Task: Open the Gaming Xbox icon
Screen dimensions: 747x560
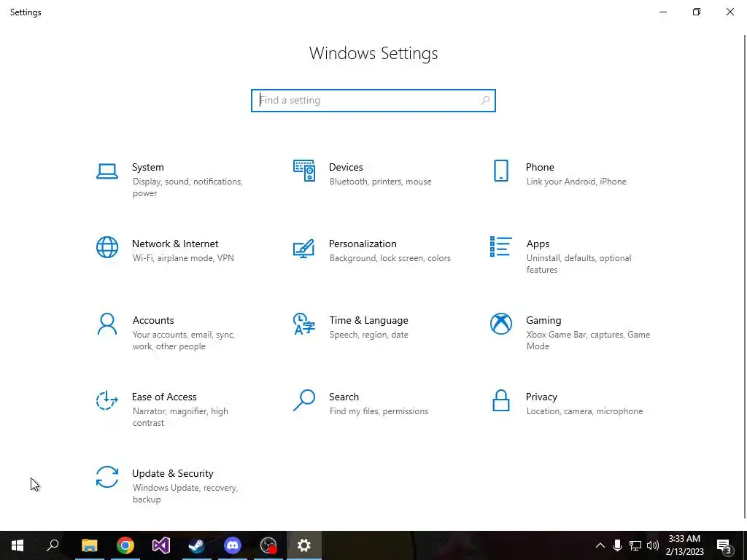Action: [x=500, y=324]
